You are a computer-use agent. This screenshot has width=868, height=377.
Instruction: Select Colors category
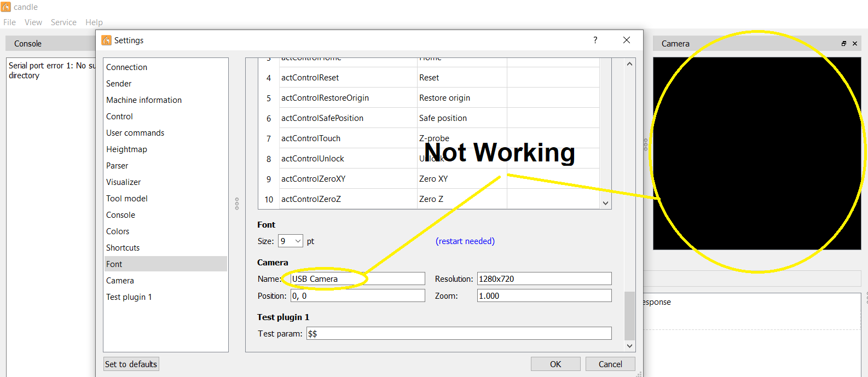pyautogui.click(x=165, y=231)
